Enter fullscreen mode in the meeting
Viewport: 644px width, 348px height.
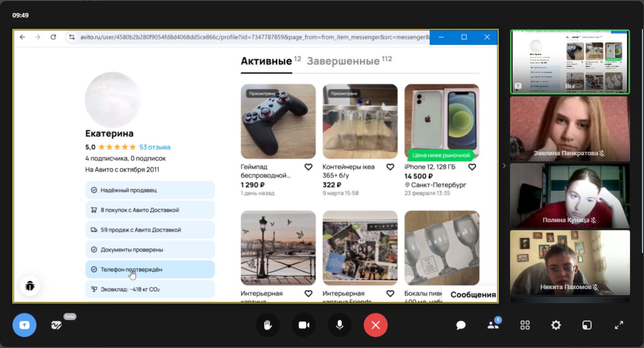pos(619,325)
